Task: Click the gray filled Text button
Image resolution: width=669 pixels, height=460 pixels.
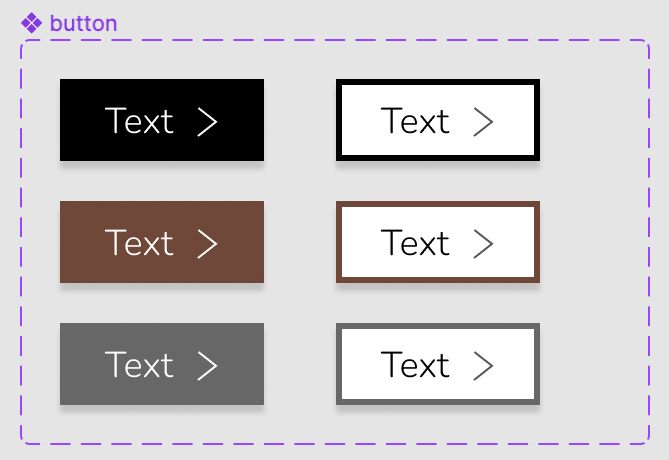Action: (162, 364)
